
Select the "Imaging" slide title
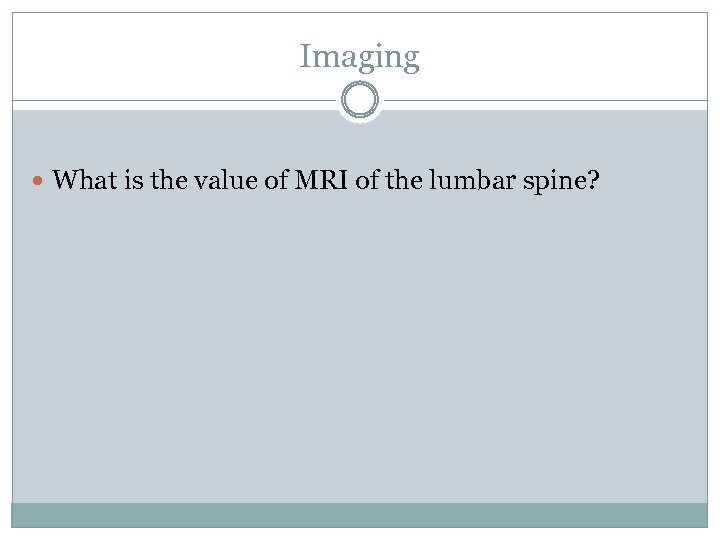(x=360, y=57)
